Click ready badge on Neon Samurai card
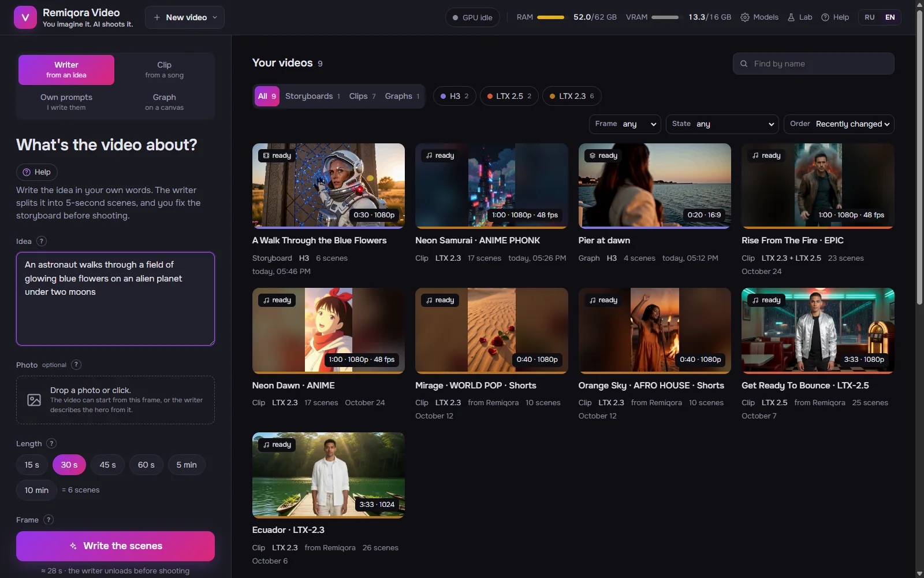This screenshot has height=578, width=924. point(440,155)
